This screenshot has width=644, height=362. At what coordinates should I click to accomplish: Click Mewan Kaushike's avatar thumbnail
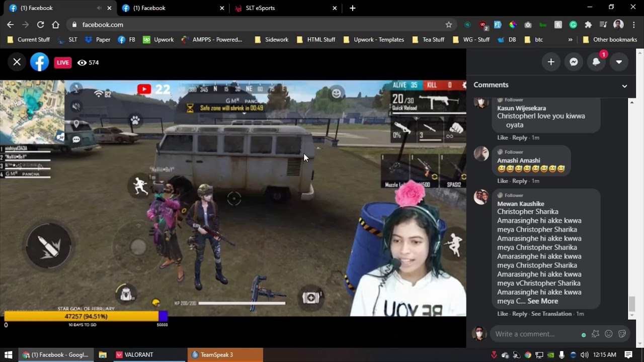(481, 197)
